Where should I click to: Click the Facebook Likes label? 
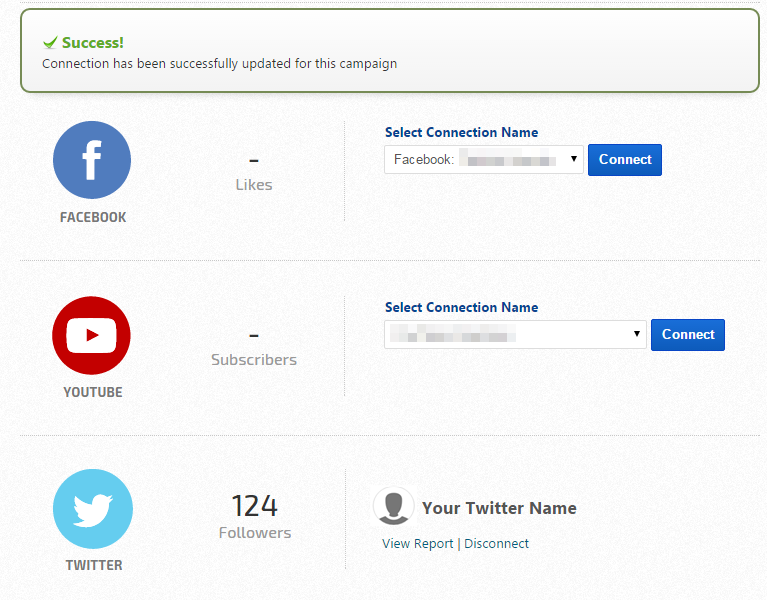(254, 185)
